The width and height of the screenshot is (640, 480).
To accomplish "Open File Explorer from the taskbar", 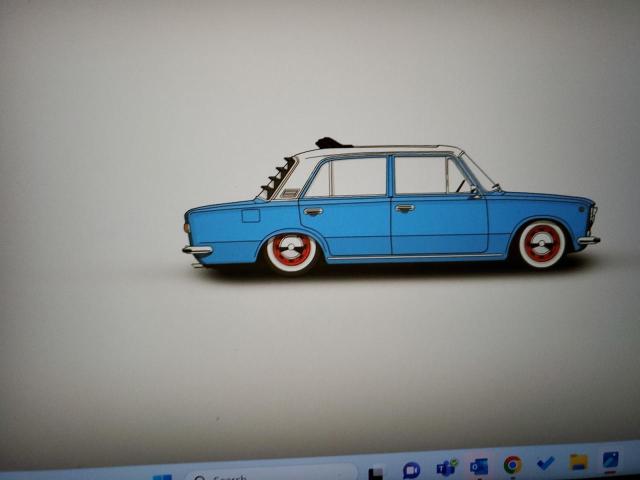I will (578, 462).
